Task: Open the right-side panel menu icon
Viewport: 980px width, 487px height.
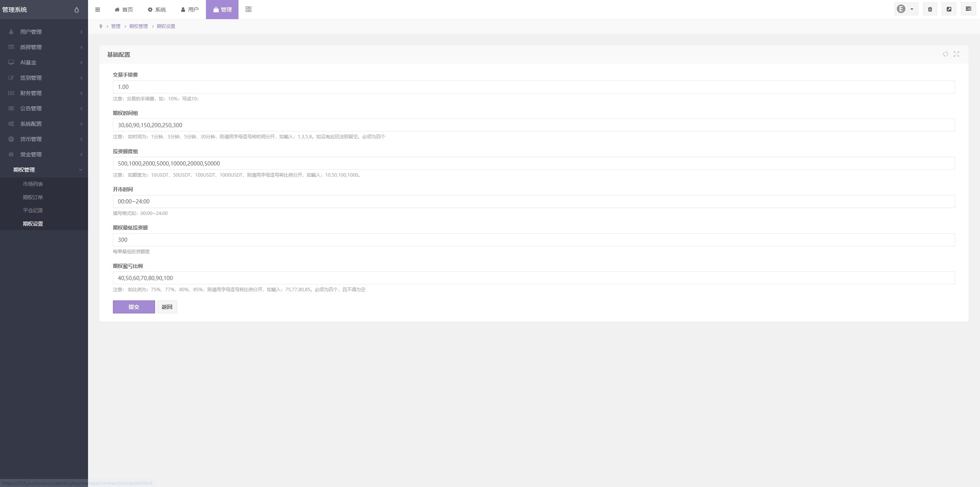Action: [968, 9]
